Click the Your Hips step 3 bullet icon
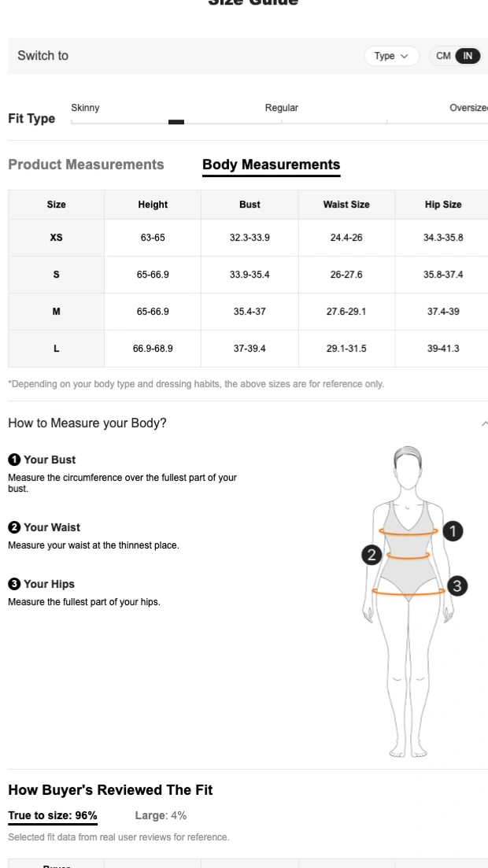The image size is (488, 868). [x=13, y=584]
